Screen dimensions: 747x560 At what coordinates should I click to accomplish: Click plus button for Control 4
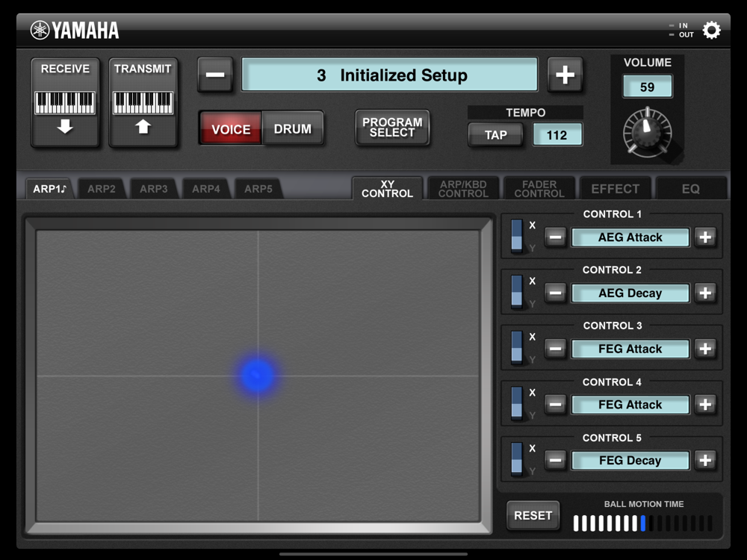(x=706, y=404)
